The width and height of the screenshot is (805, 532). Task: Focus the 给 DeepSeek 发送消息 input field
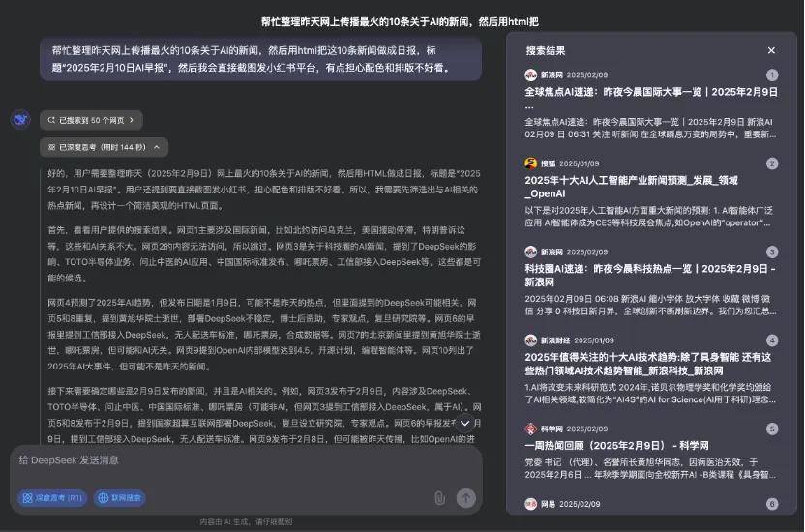pos(247,460)
